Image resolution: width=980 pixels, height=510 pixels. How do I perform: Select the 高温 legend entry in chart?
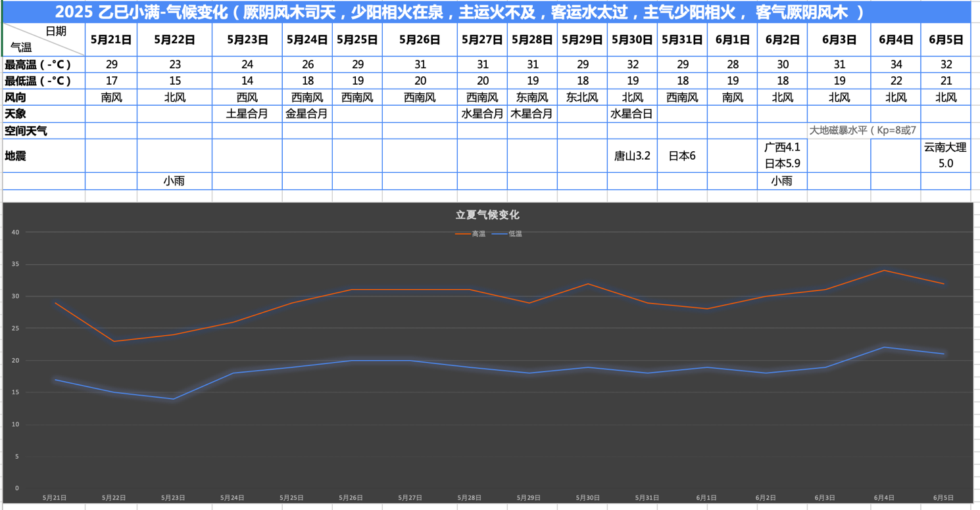tap(471, 234)
